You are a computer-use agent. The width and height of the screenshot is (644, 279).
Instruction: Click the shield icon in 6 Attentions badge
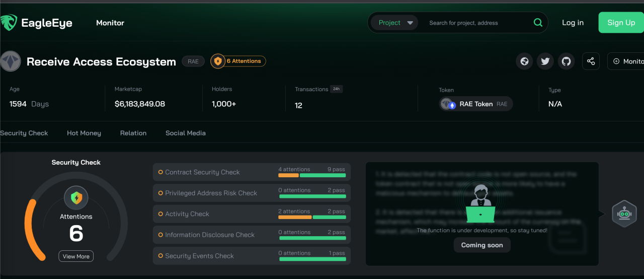coord(218,61)
